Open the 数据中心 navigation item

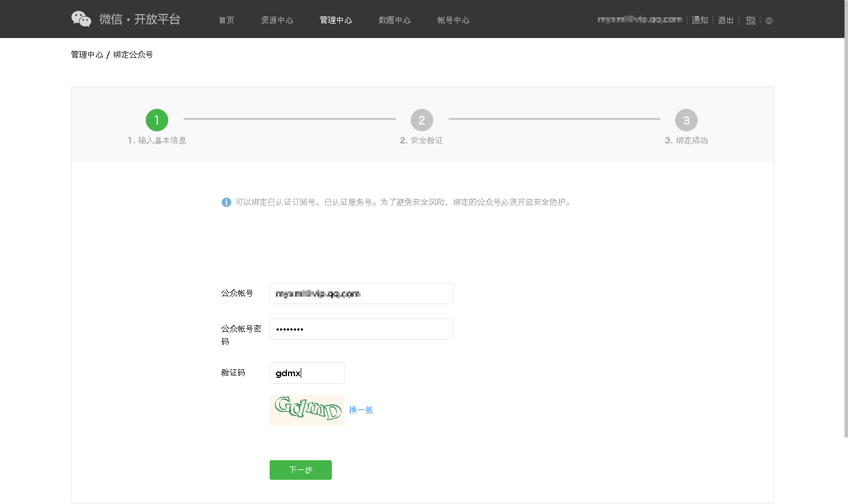coord(395,20)
